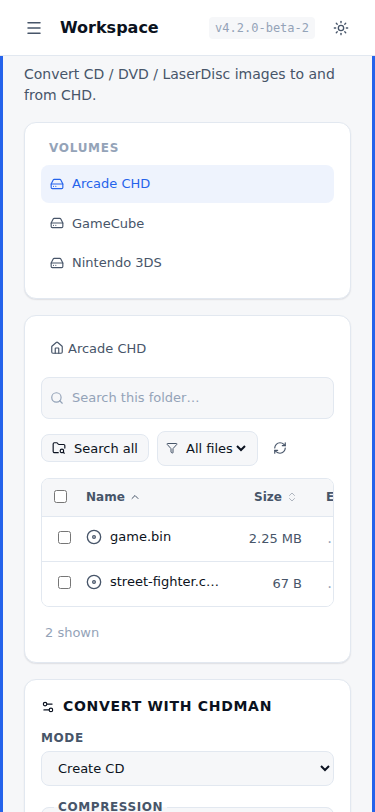Open the Mode dropdown showing Create CD

188,768
